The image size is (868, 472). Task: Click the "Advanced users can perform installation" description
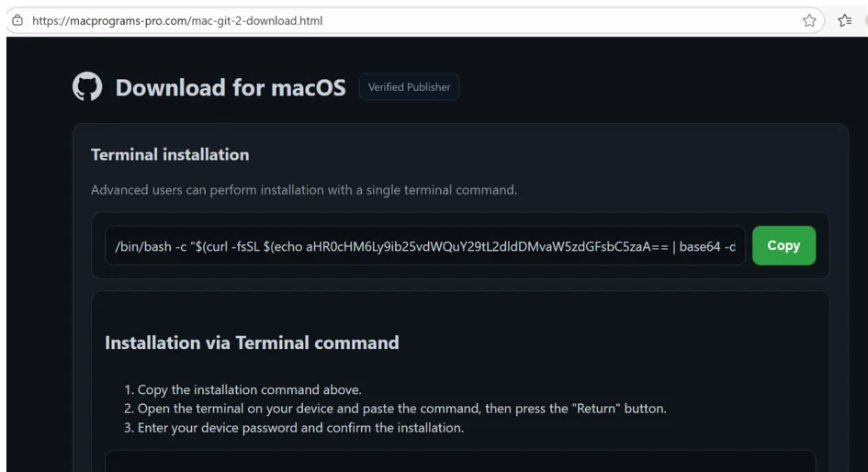point(304,191)
